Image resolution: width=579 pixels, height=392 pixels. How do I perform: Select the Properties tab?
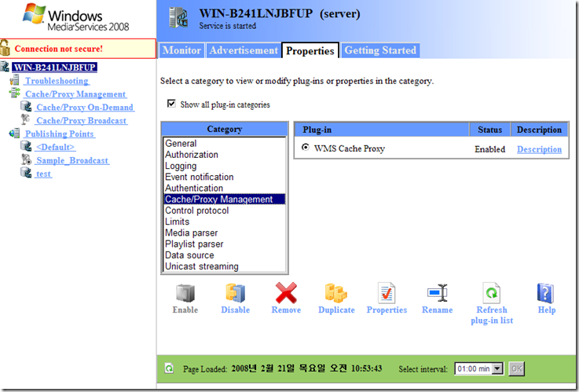[310, 50]
